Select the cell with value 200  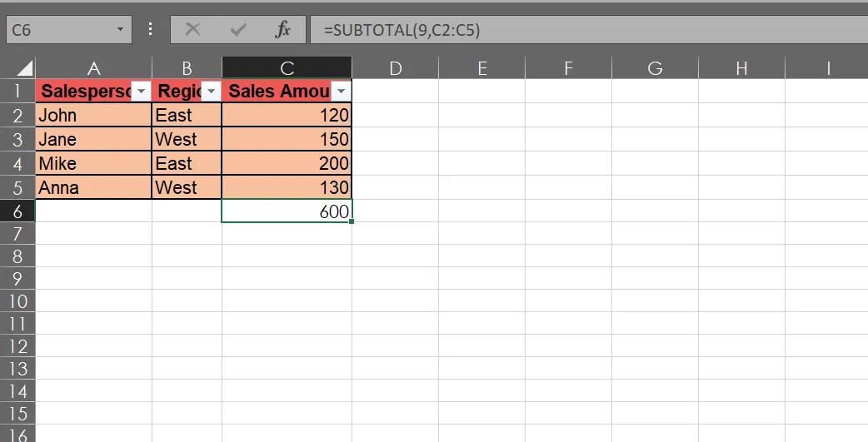click(287, 163)
